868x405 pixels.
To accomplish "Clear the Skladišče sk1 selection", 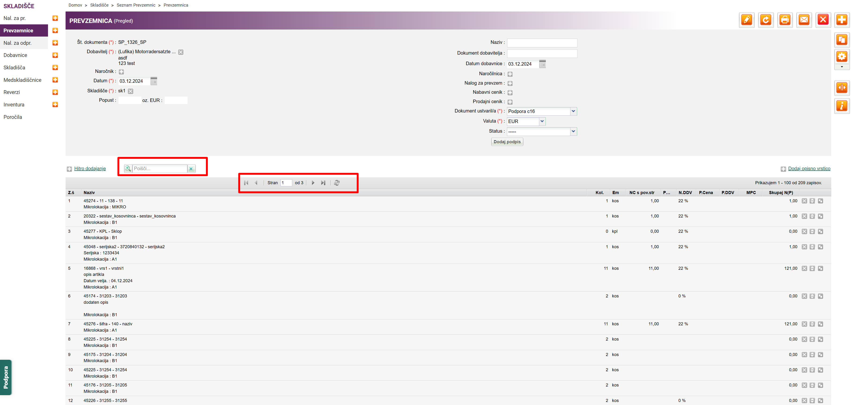I will pyautogui.click(x=131, y=91).
